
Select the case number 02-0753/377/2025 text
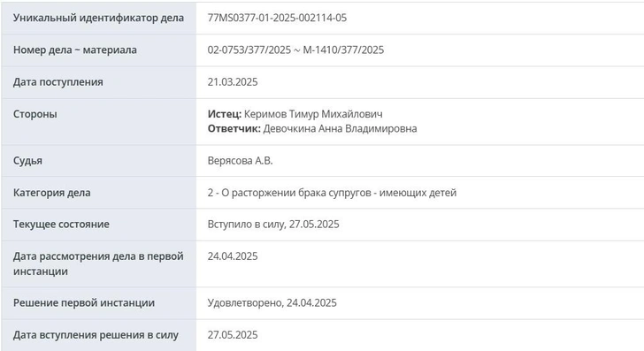point(249,50)
